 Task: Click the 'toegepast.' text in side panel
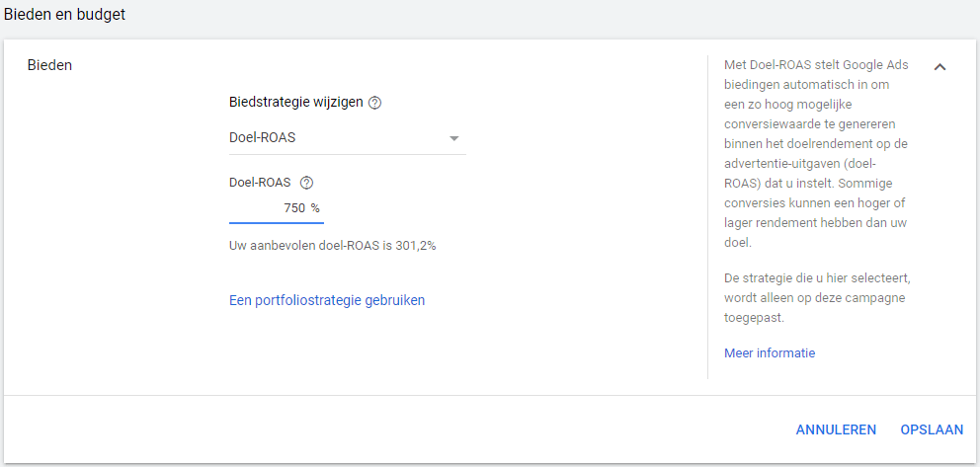coord(755,319)
